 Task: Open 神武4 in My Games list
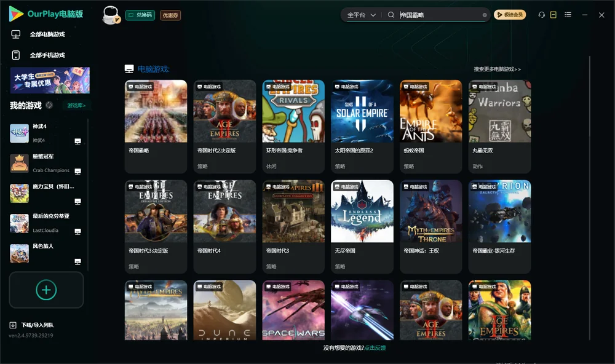[46, 133]
